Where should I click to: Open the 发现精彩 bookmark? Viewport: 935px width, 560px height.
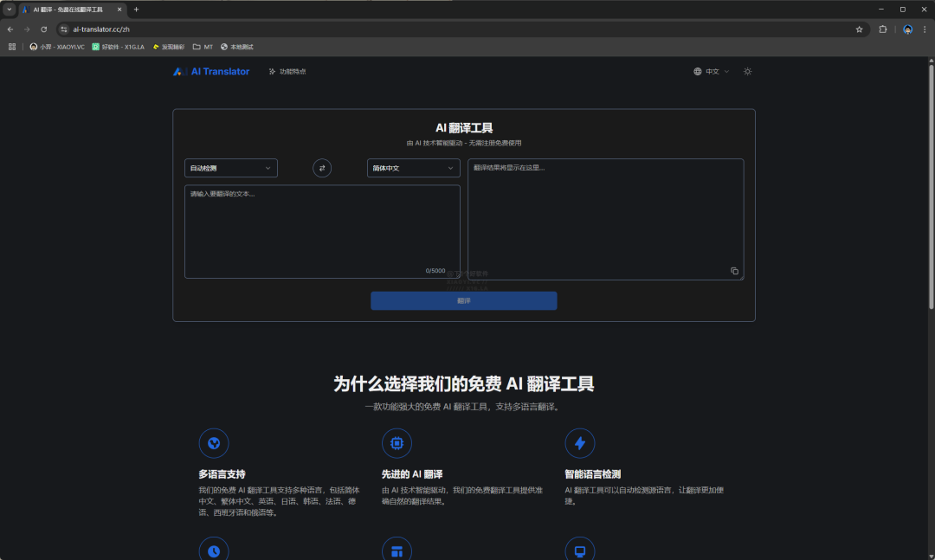pyautogui.click(x=169, y=47)
